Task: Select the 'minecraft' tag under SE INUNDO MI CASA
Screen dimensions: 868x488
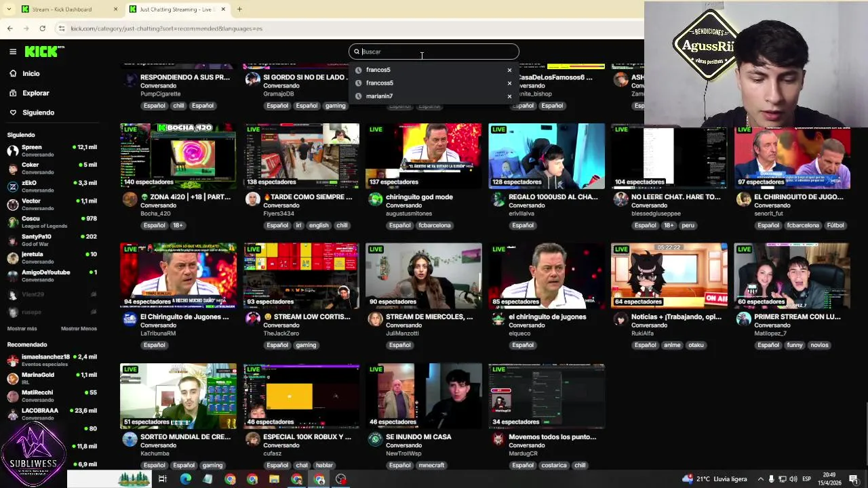Action: tap(431, 466)
